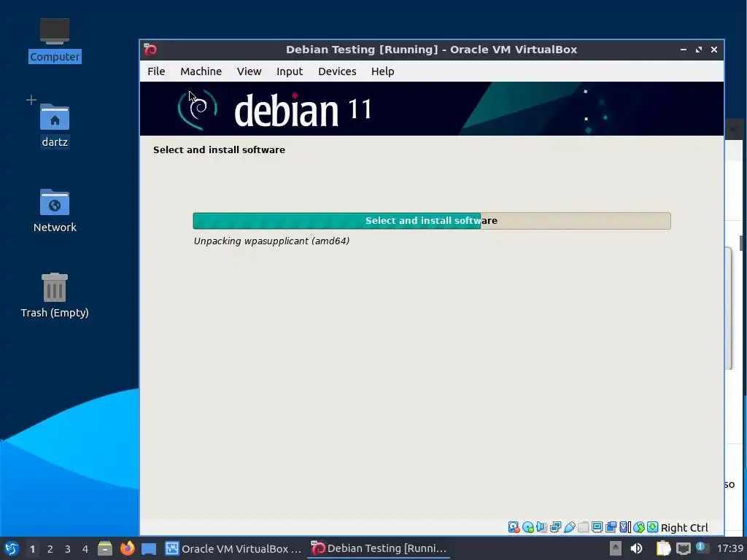This screenshot has width=747, height=560.
Task: Click the wired network tray icon
Action: pyautogui.click(x=683, y=548)
